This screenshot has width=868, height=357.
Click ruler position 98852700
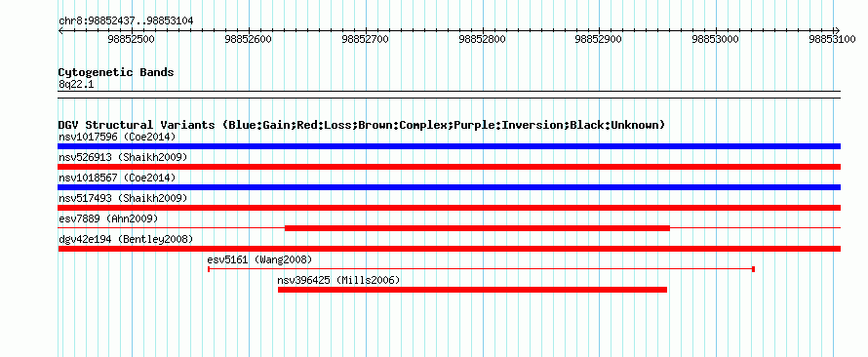(366, 39)
